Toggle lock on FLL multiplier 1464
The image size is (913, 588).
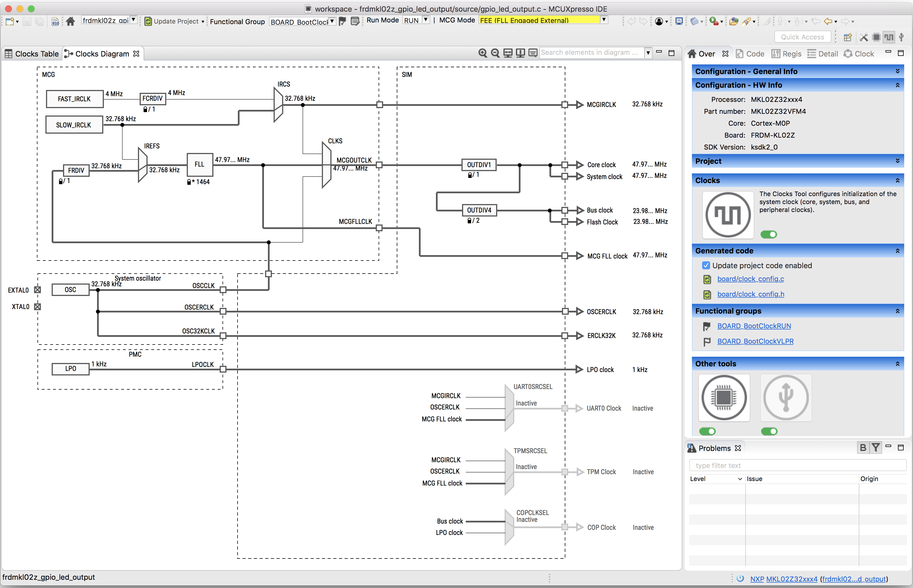pos(189,182)
